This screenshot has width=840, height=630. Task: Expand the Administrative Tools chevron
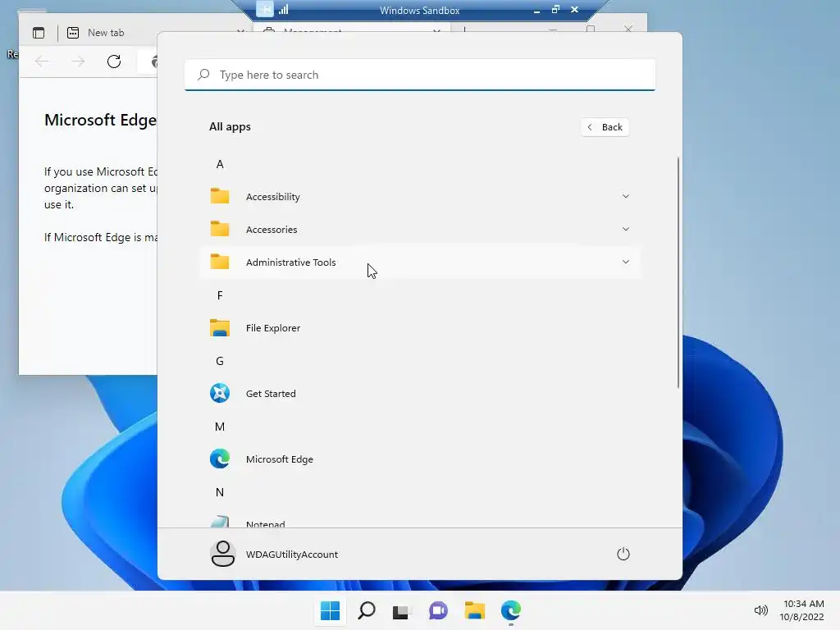tap(626, 262)
